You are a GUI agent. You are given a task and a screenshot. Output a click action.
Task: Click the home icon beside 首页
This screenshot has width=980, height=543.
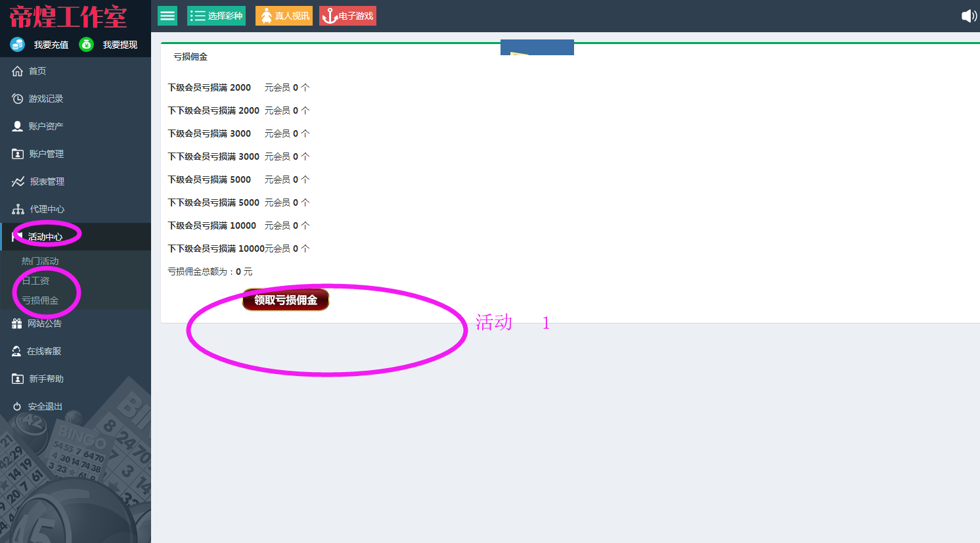point(18,71)
